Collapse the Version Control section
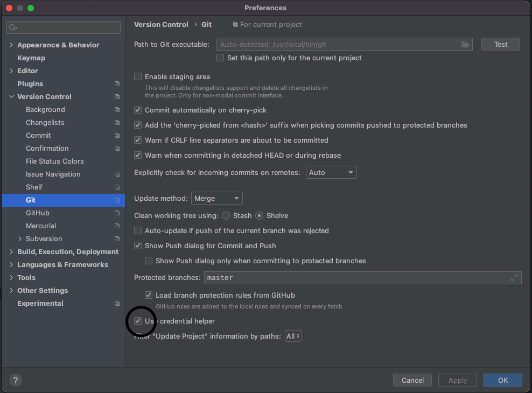The height and width of the screenshot is (393, 532). click(x=11, y=97)
